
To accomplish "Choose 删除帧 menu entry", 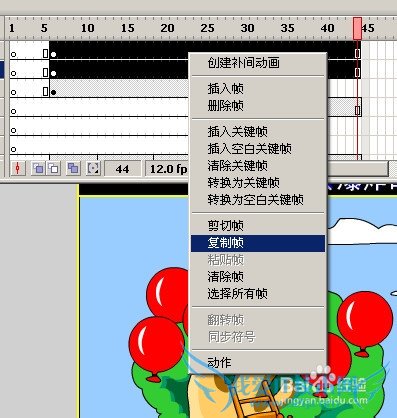I will (x=258, y=106).
